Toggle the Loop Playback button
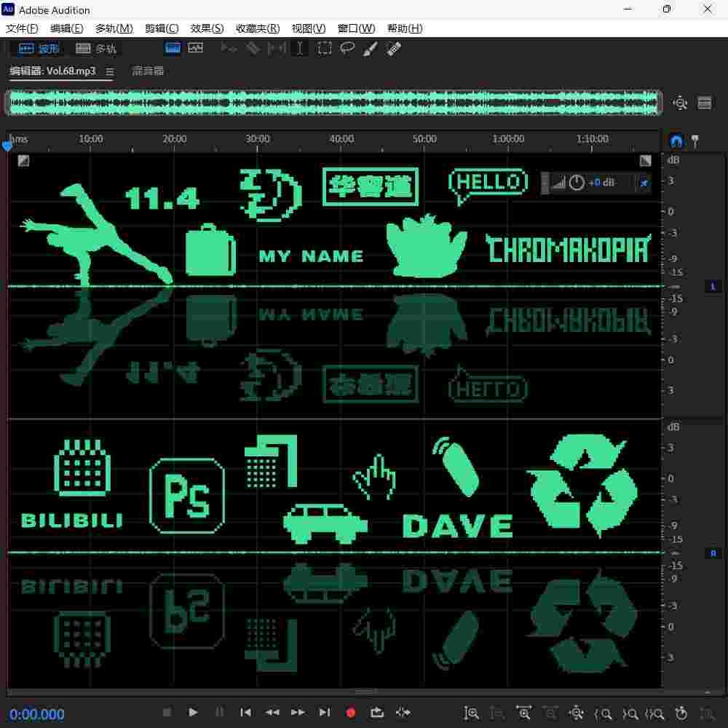This screenshot has height=728, width=728. (377, 713)
